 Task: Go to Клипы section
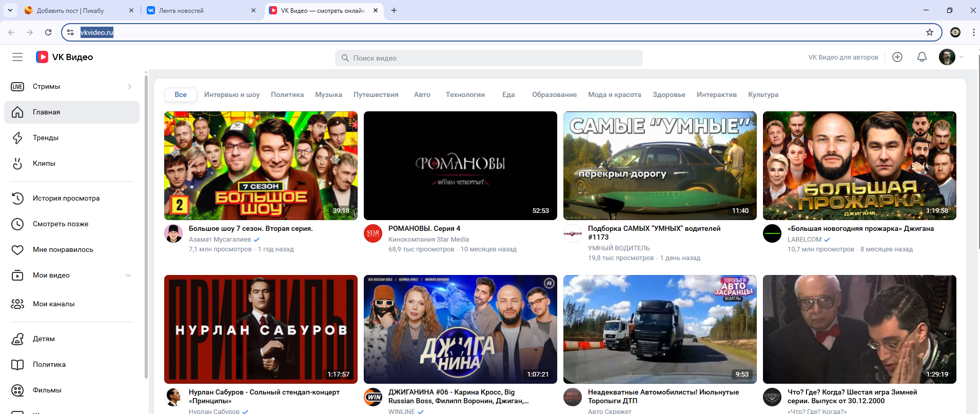click(x=44, y=163)
